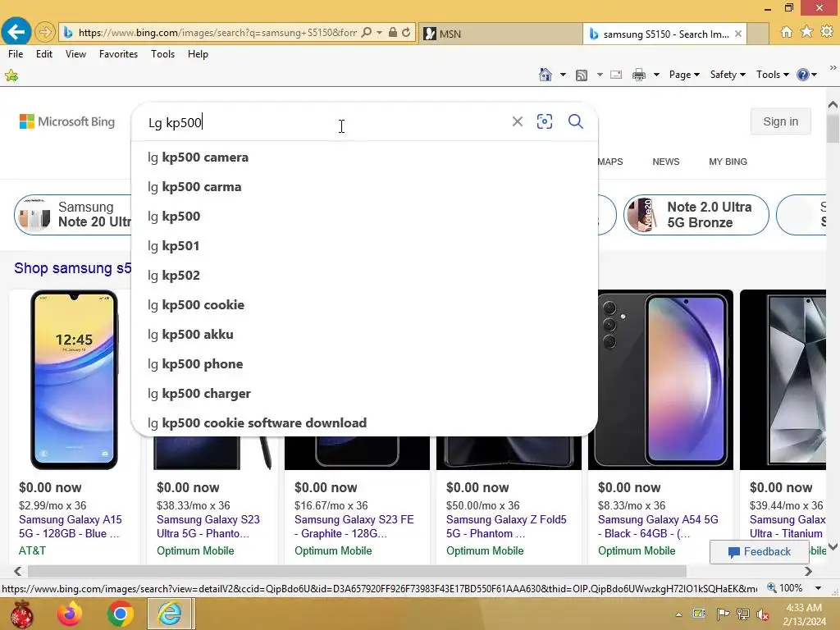Viewport: 840px width, 630px height.
Task: Click the Print icon in command bar
Action: 638,75
